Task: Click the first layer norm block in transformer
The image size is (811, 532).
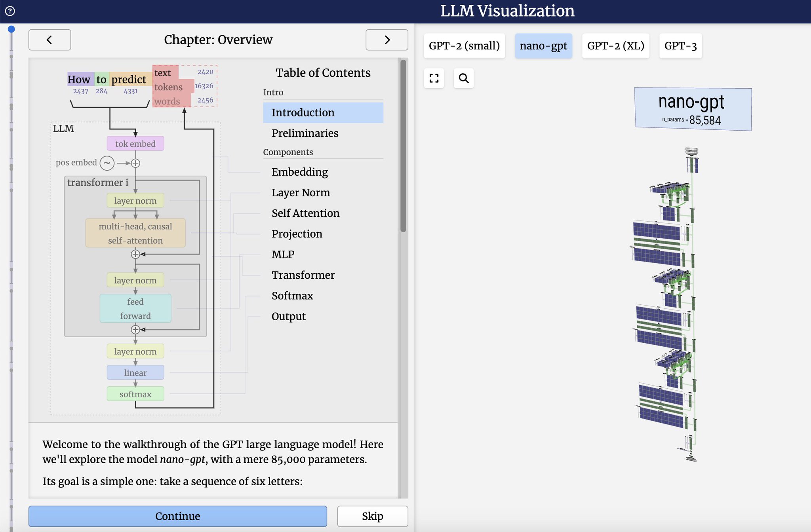Action: 135,200
